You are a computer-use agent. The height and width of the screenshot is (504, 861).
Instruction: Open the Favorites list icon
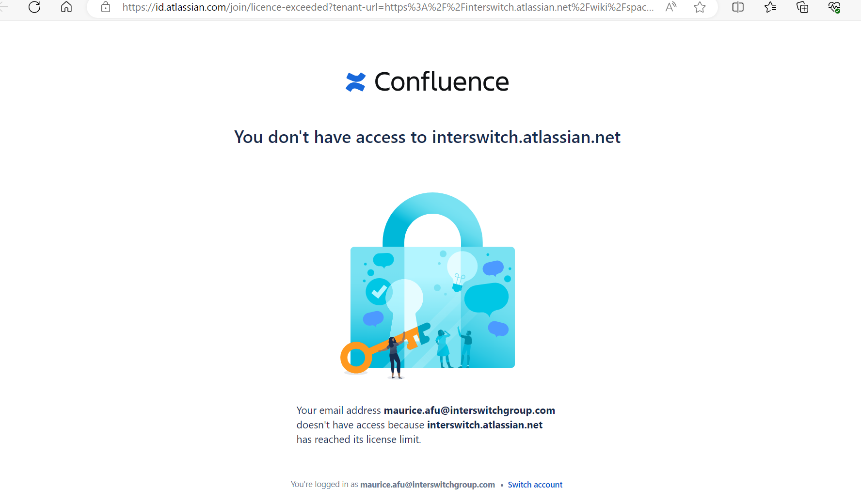click(x=770, y=7)
